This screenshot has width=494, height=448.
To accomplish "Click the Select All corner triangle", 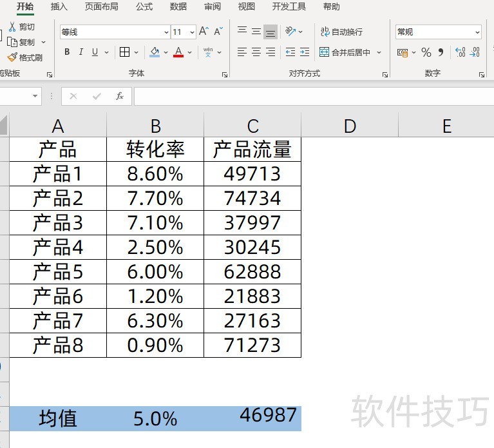I will click(x=4, y=125).
